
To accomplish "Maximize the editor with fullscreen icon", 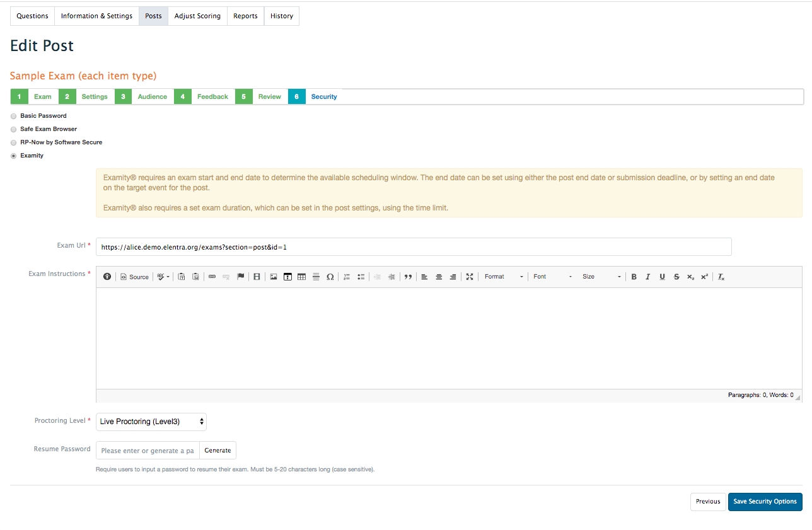I will click(x=469, y=277).
